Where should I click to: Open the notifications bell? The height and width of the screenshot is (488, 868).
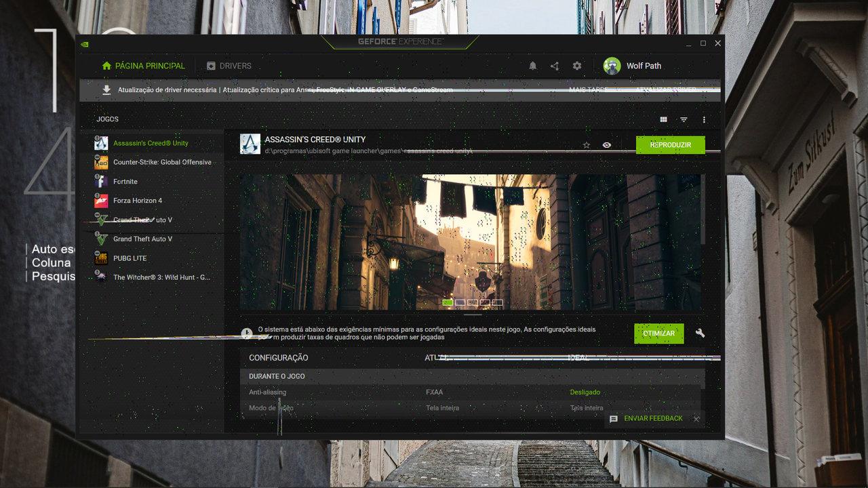tap(532, 66)
